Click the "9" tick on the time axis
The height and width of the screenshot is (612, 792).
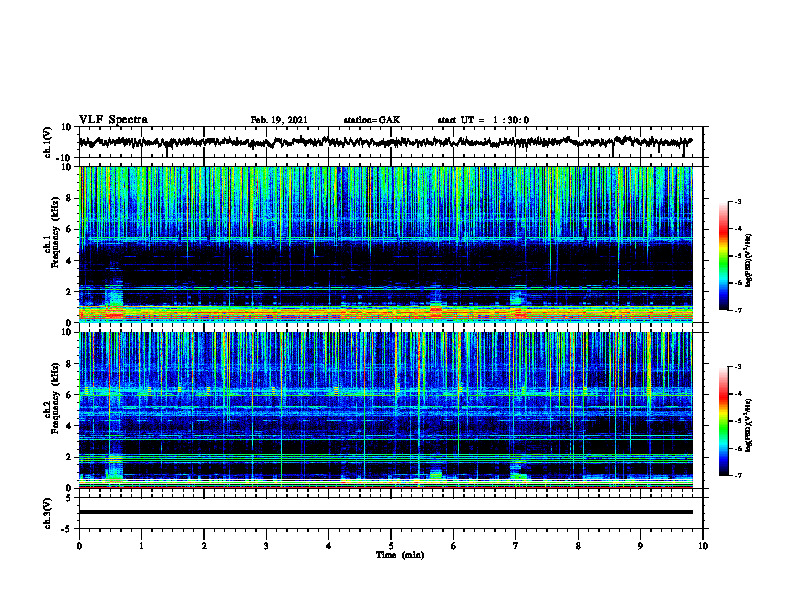click(x=640, y=546)
